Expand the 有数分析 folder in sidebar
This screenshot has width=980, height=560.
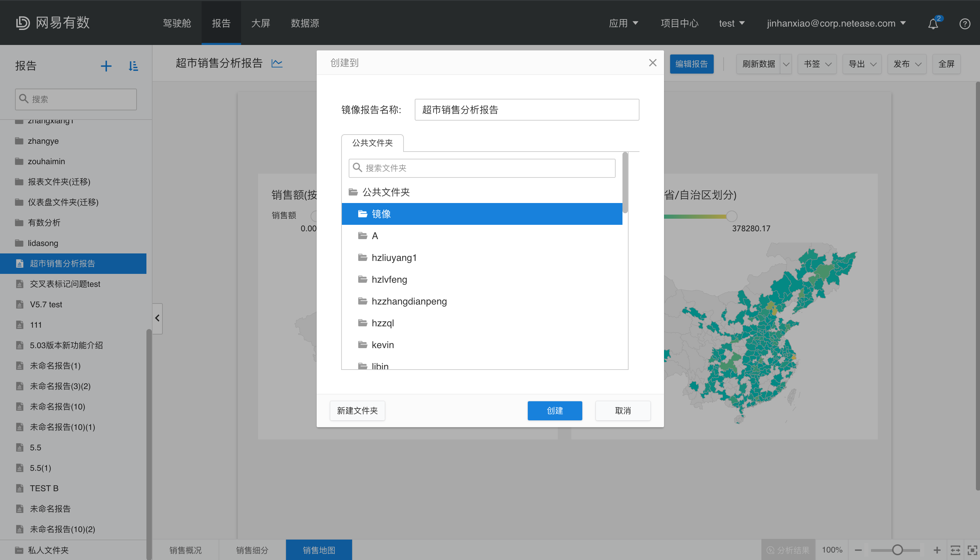click(x=44, y=222)
